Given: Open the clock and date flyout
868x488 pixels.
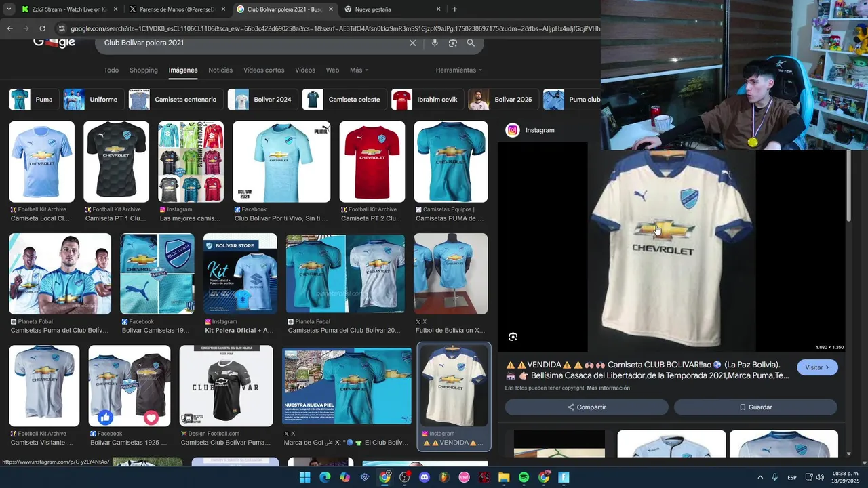Looking at the screenshot, I should [844, 477].
